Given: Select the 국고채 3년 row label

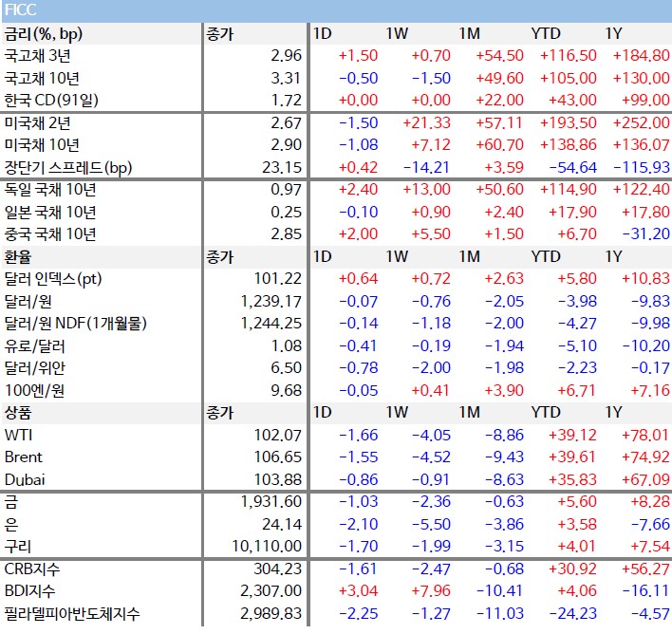Looking at the screenshot, I should pyautogui.click(x=37, y=56).
